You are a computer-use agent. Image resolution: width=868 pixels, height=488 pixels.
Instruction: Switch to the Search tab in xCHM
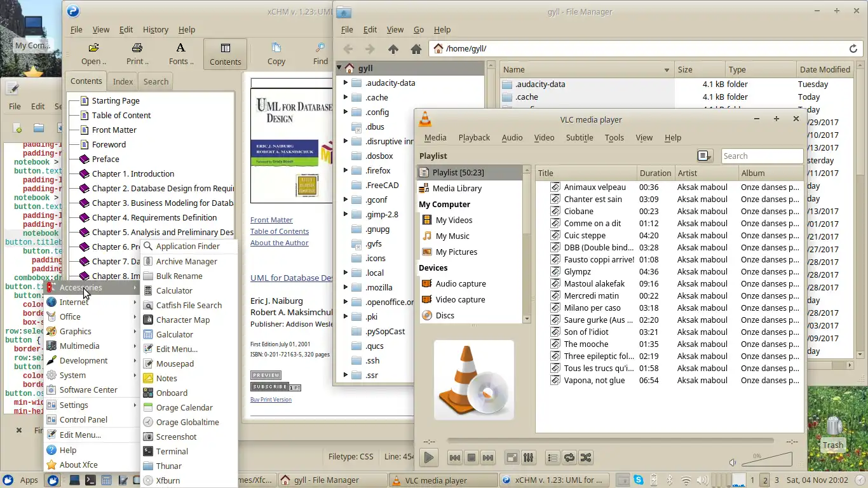[x=156, y=81]
